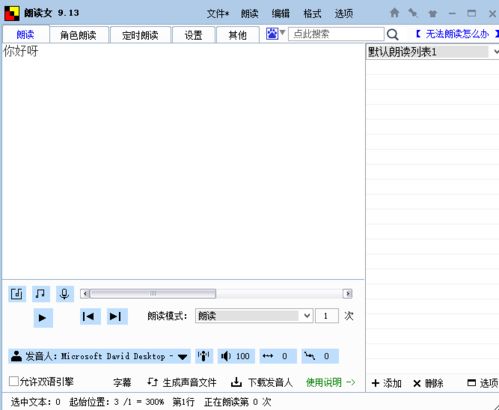Open the skin (shirt) icon
Image resolution: width=499 pixels, height=410 pixels.
(432, 13)
